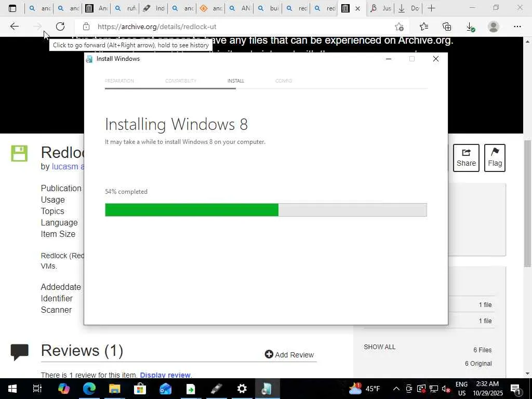Viewport: 532px width, 399px height.
Task: Open Outlook from the taskbar
Action: pyautogui.click(x=165, y=389)
